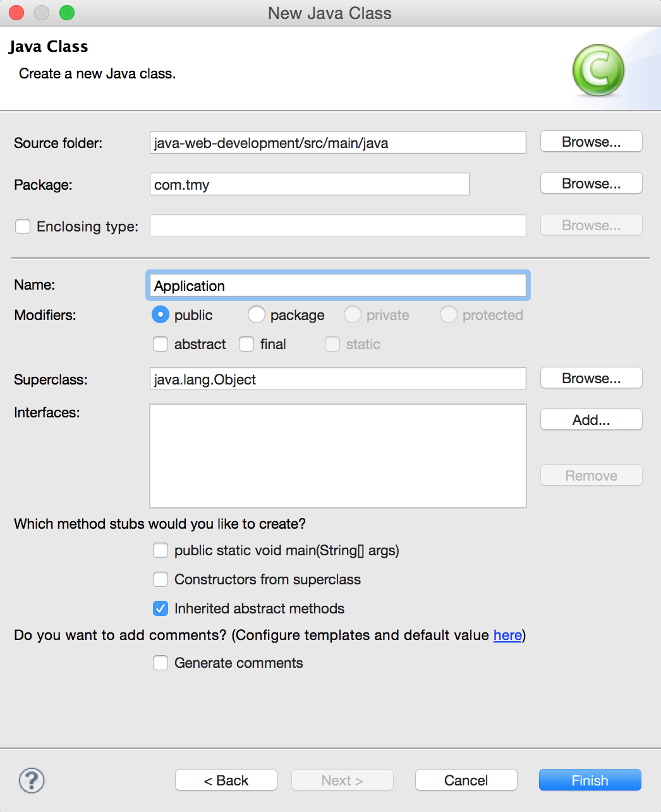
Task: Enable public static void main stub
Action: [161, 550]
